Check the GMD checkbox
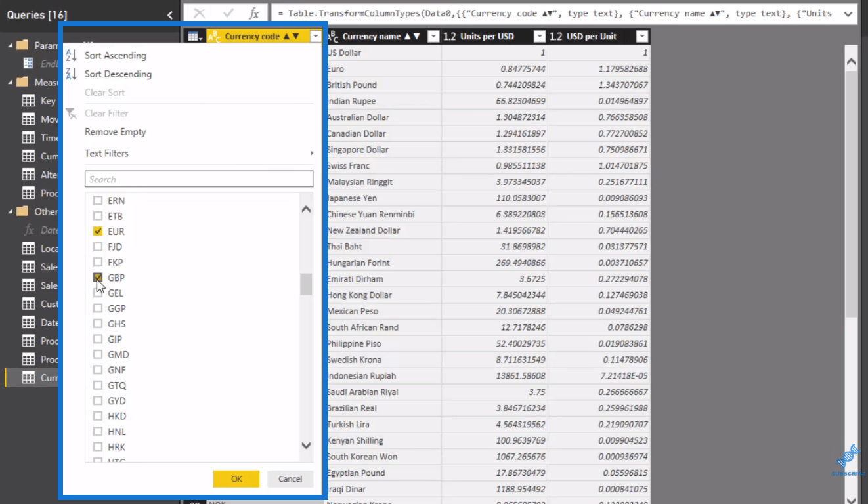 (98, 354)
